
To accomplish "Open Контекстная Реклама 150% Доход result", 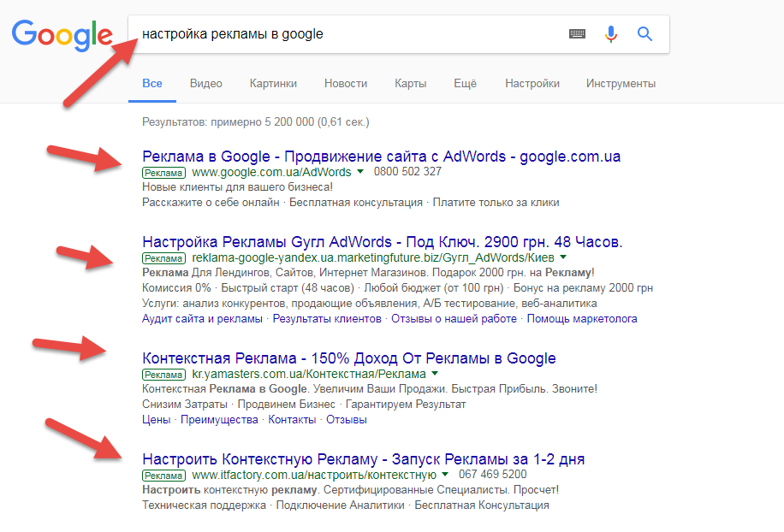I will point(348,358).
